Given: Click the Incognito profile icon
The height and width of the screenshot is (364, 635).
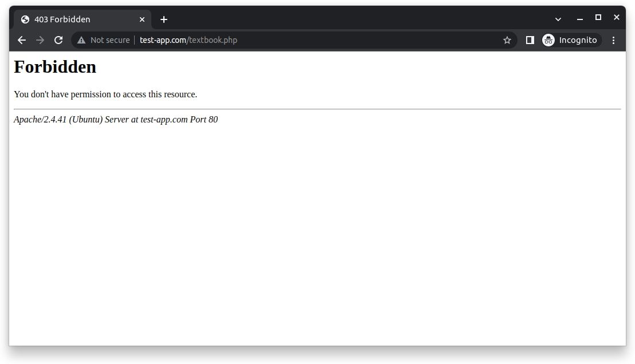Looking at the screenshot, I should pos(548,40).
